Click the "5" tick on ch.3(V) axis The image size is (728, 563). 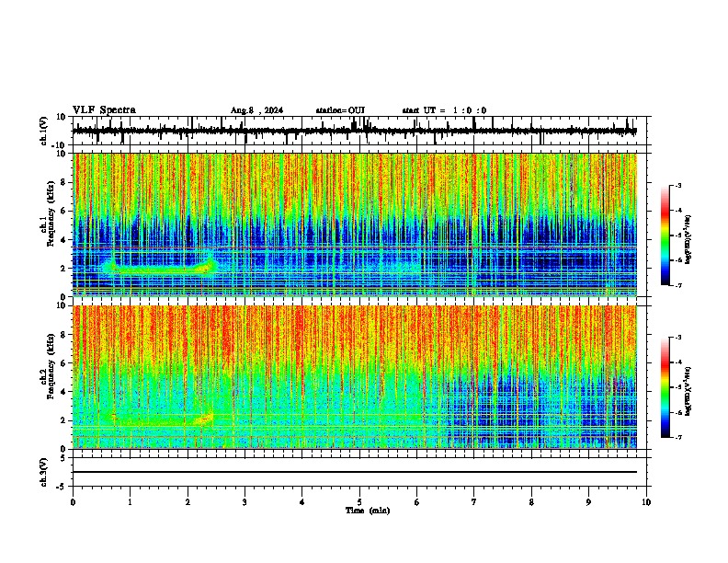[63, 458]
